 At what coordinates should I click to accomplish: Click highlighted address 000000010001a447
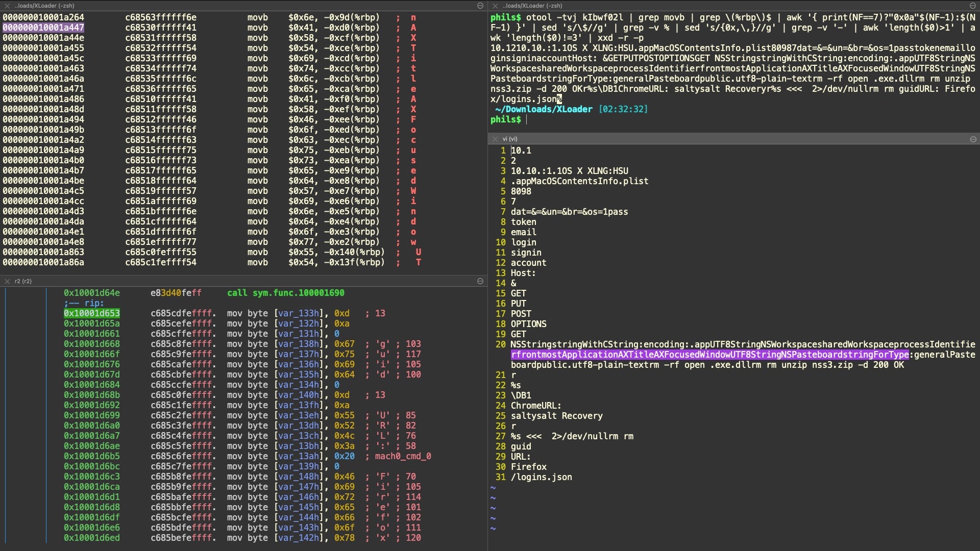pyautogui.click(x=43, y=28)
